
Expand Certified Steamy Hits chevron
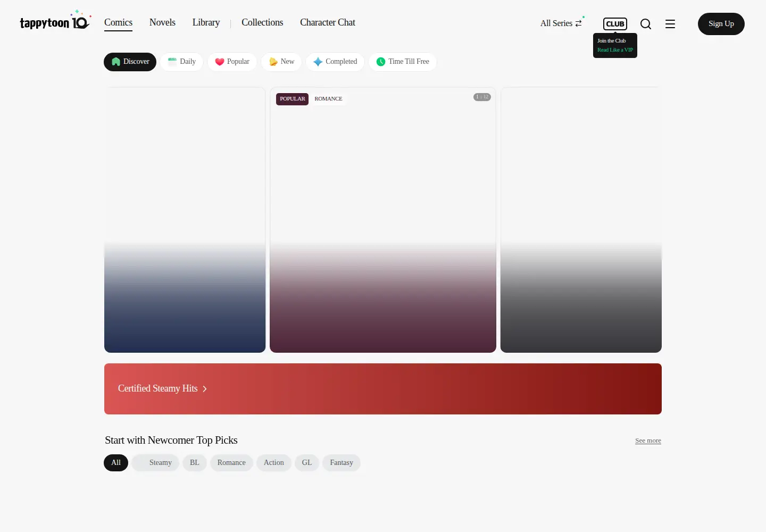pyautogui.click(x=205, y=389)
